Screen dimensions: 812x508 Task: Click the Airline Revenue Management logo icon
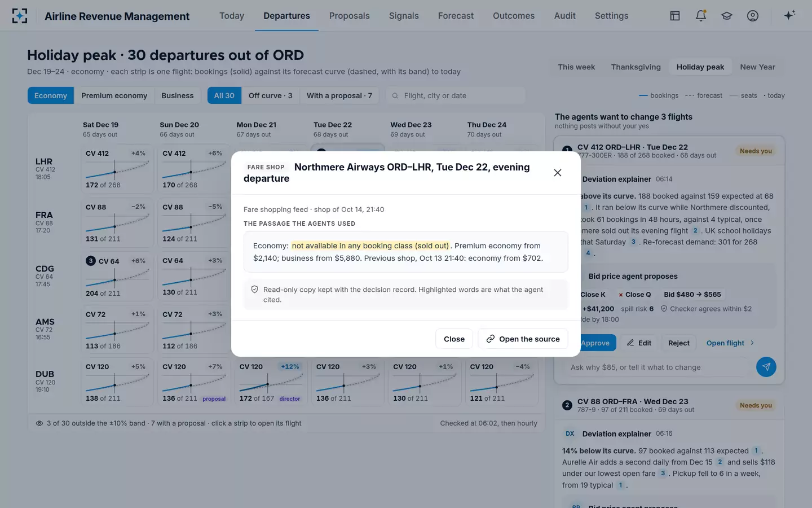(20, 16)
